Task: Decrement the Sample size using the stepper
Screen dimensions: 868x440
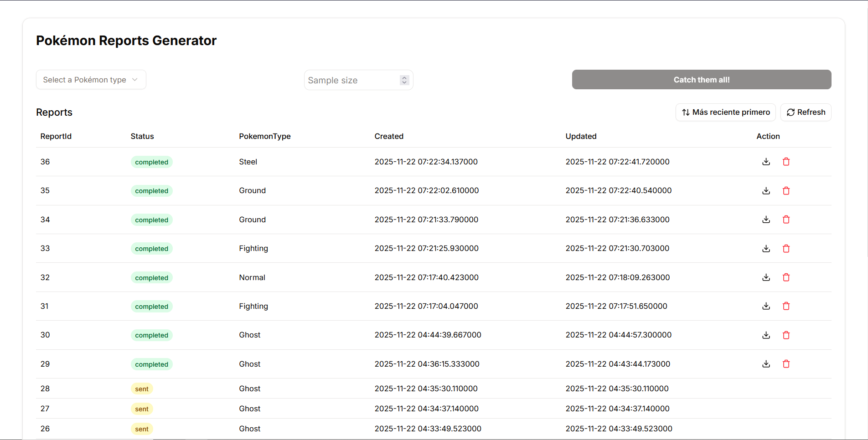Action: (404, 82)
